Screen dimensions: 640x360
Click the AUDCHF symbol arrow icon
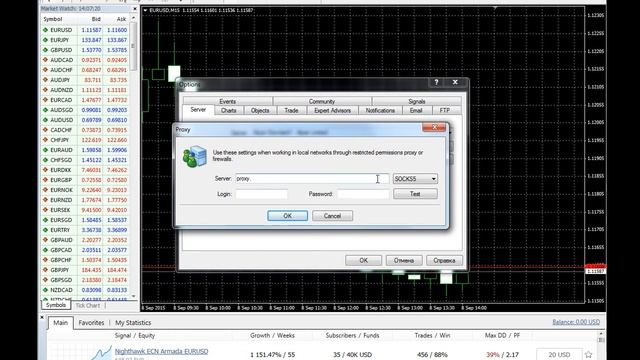pyautogui.click(x=45, y=70)
